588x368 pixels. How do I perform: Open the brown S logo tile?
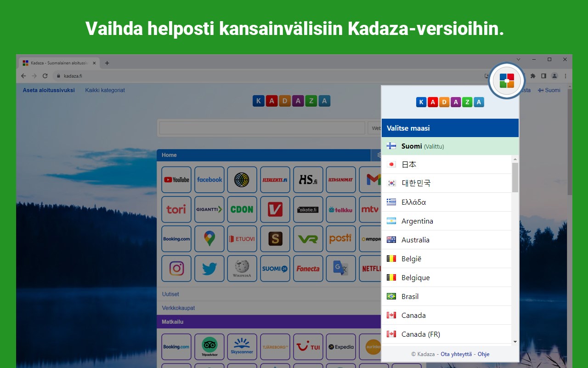(275, 239)
